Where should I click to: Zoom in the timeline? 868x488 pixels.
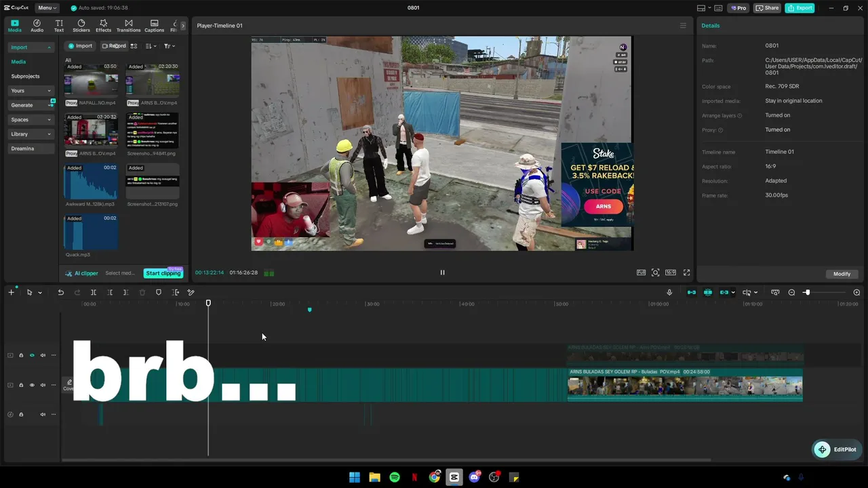click(856, 292)
